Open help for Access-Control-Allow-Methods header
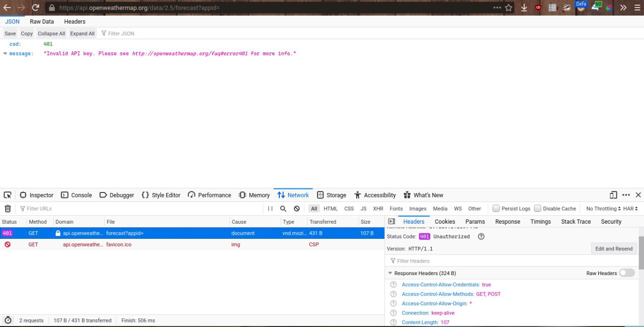 tap(393, 294)
